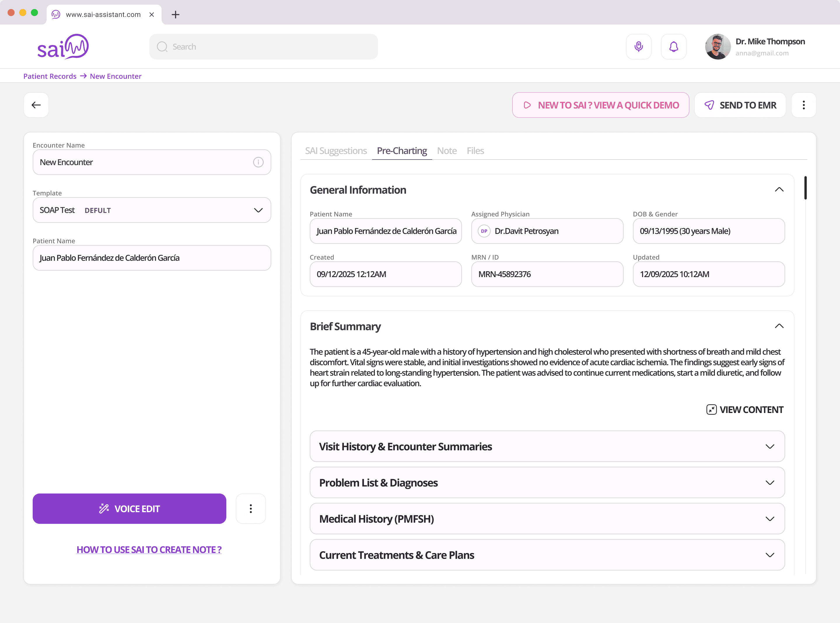The image size is (840, 623).
Task: Open the three-dot menu beside Voice Edit
Action: click(250, 508)
